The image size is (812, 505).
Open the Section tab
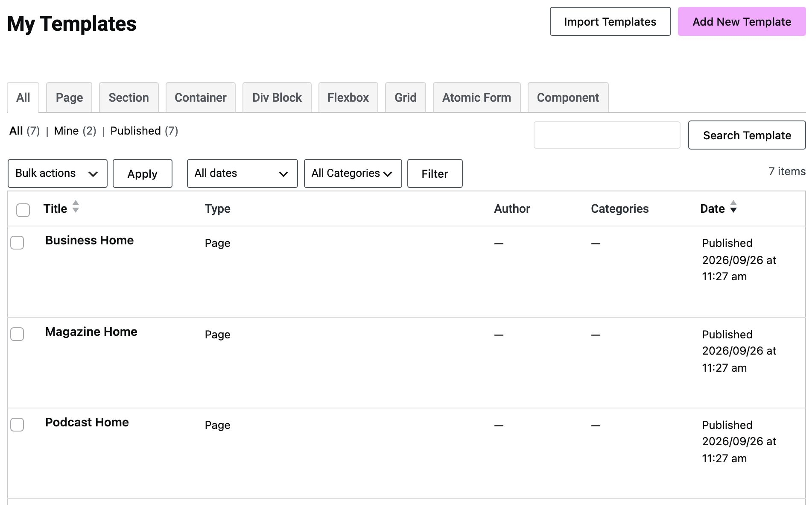click(x=129, y=97)
